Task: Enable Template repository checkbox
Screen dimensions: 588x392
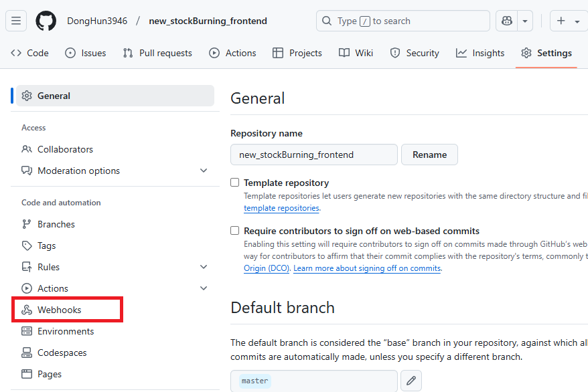Action: coord(235,183)
